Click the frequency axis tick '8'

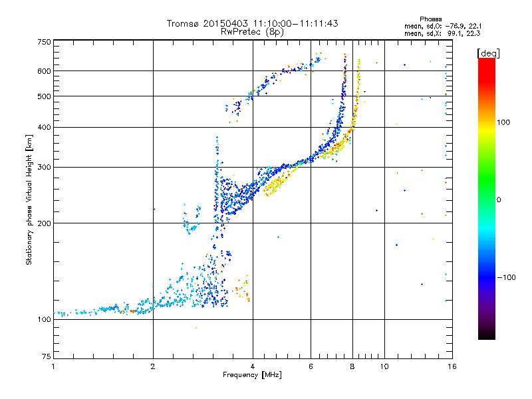[352, 366]
